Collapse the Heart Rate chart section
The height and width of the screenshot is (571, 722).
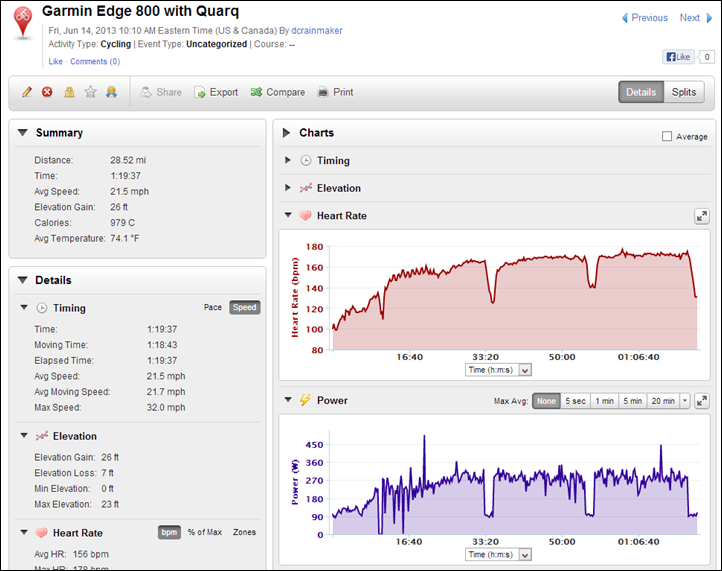pyautogui.click(x=288, y=215)
